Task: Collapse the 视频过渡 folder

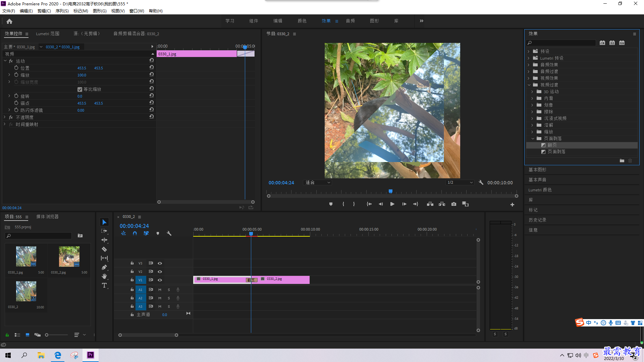Action: tap(529, 85)
